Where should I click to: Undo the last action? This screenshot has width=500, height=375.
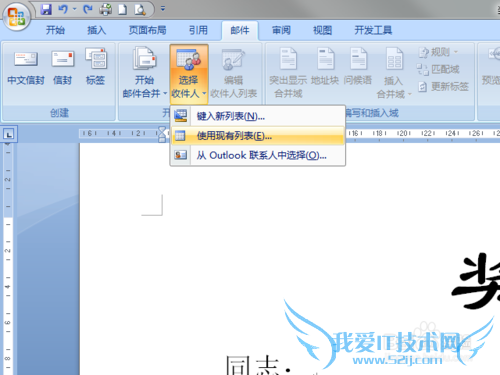click(62, 9)
